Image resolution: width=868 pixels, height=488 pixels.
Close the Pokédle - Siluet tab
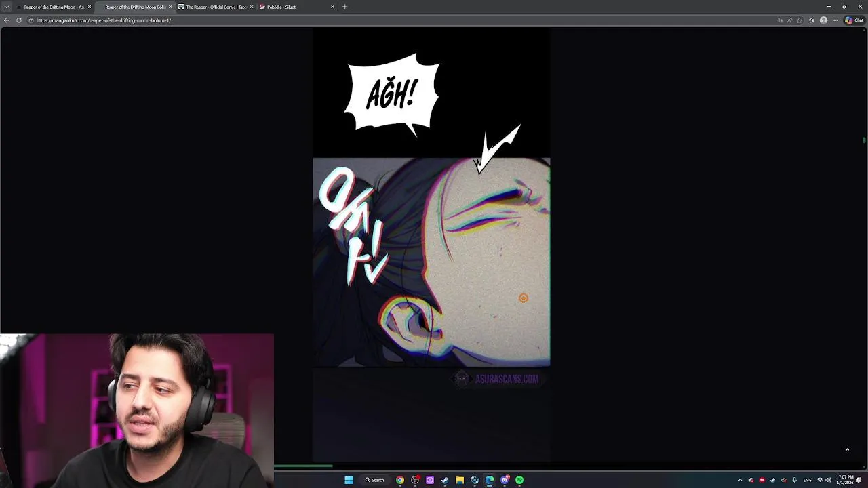[x=332, y=7]
